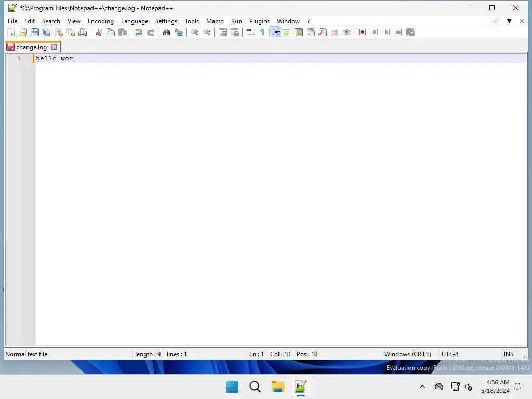532x399 pixels.
Task: Open the File menu
Action: click(12, 21)
